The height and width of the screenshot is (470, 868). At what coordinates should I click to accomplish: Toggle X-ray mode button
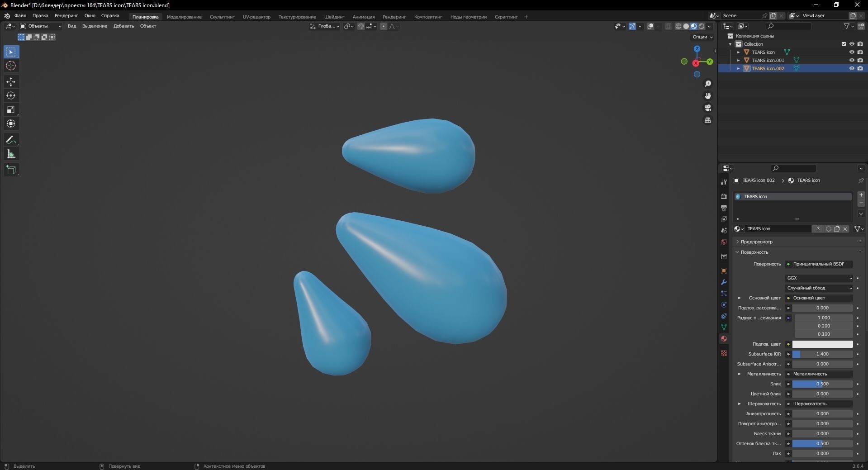click(x=669, y=26)
